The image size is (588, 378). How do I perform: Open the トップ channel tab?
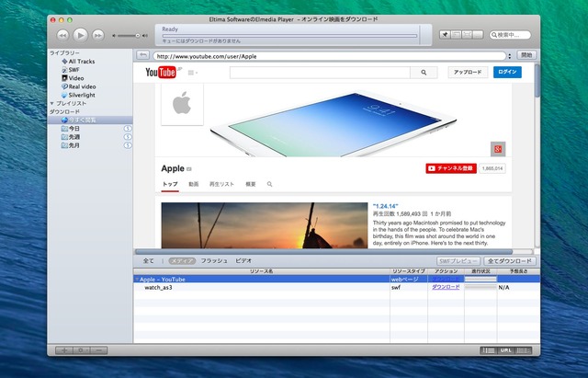coord(170,184)
